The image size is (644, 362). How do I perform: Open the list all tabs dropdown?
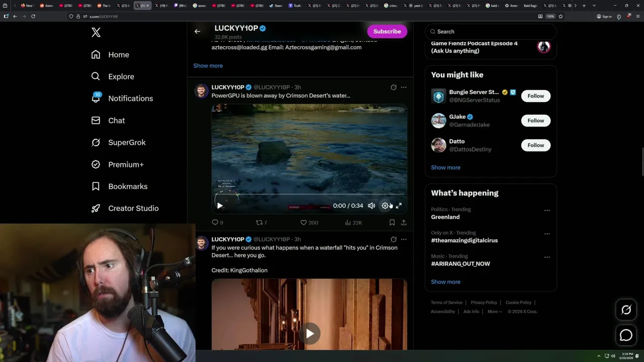click(x=594, y=6)
